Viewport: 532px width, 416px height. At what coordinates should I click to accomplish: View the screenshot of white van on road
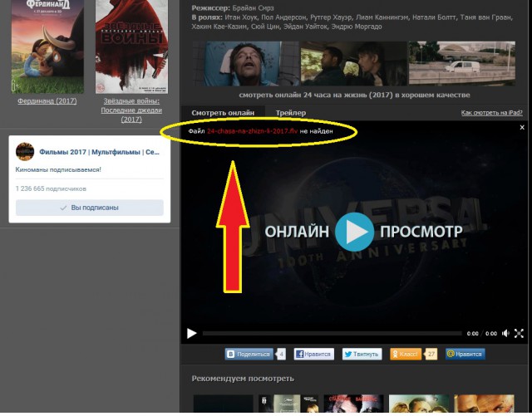[x=462, y=63]
